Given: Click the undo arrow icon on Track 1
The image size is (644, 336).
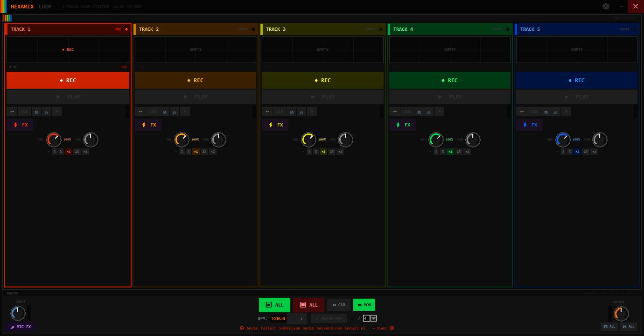Looking at the screenshot, I should [x=12, y=112].
